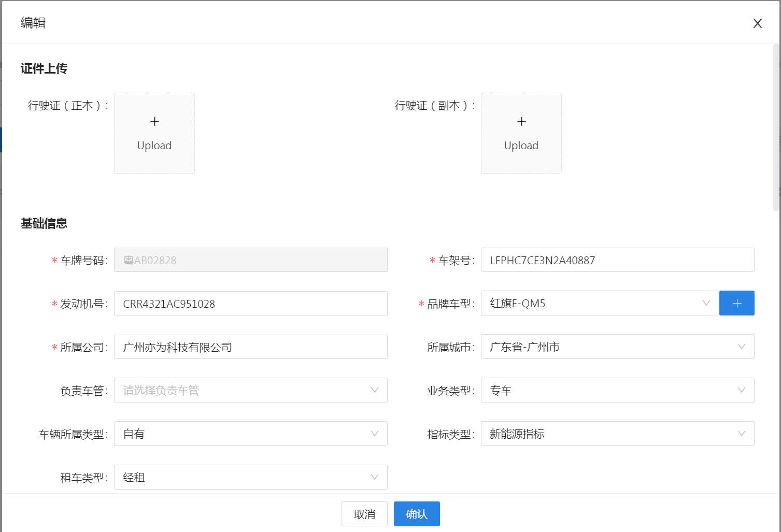Close the 编辑 dialog with the X
The width and height of the screenshot is (781, 532).
click(x=757, y=23)
